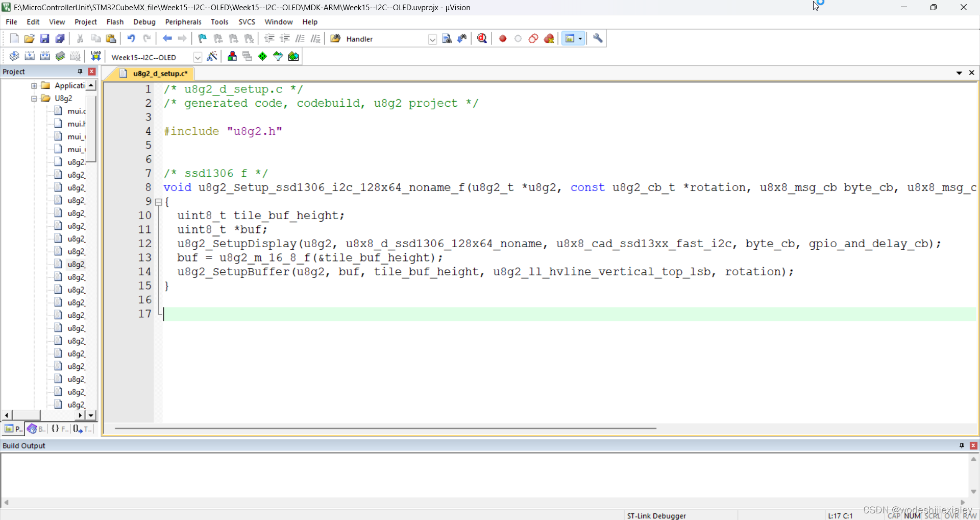The height and width of the screenshot is (520, 980).
Task: Click the disable all breakpoints icon
Action: 533,39
